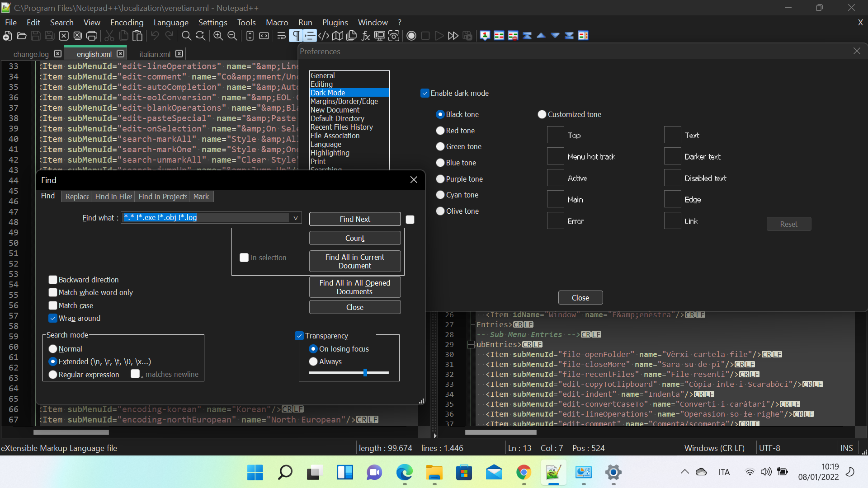The width and height of the screenshot is (868, 488).
Task: Adjust the transparency slider
Action: [x=364, y=372]
